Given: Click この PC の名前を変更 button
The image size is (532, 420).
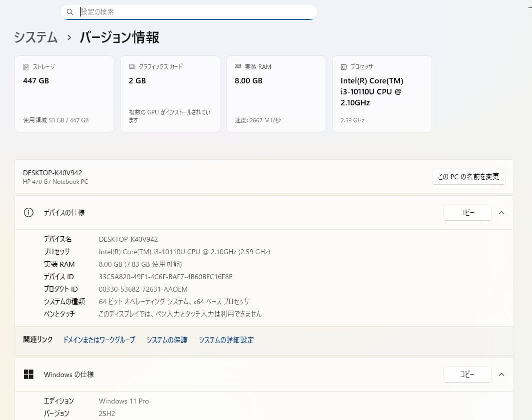Looking at the screenshot, I should [469, 176].
